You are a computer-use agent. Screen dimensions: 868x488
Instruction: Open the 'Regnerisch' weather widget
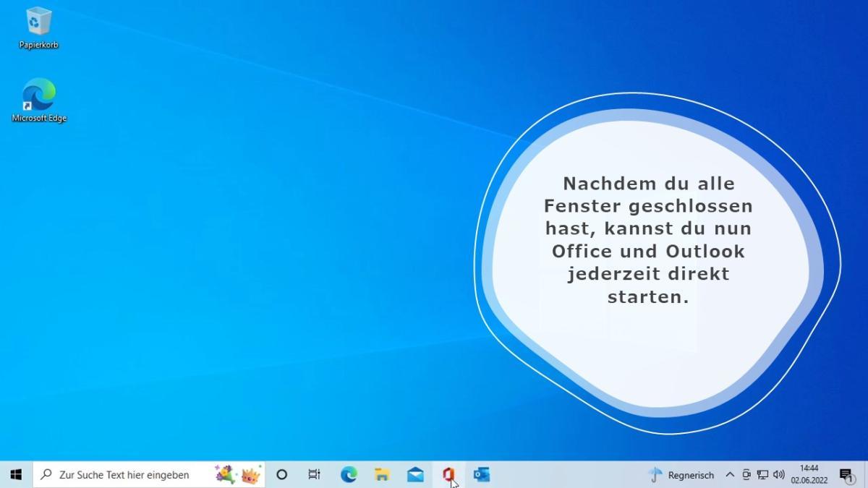[x=681, y=474]
